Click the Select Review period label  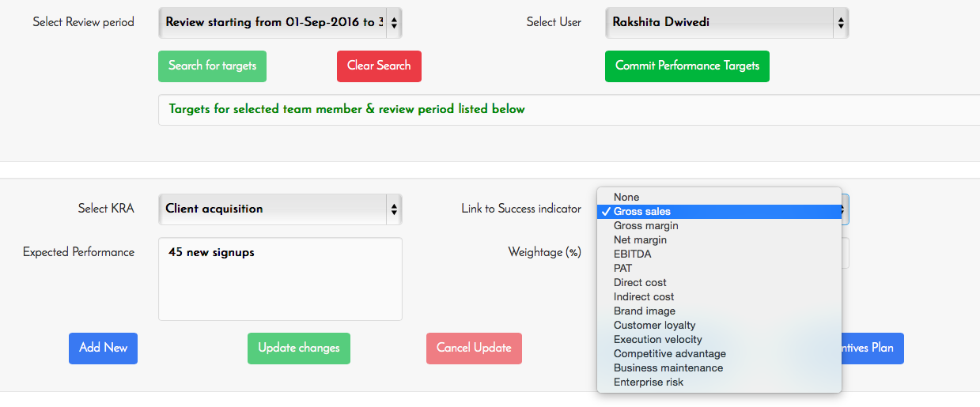[83, 23]
